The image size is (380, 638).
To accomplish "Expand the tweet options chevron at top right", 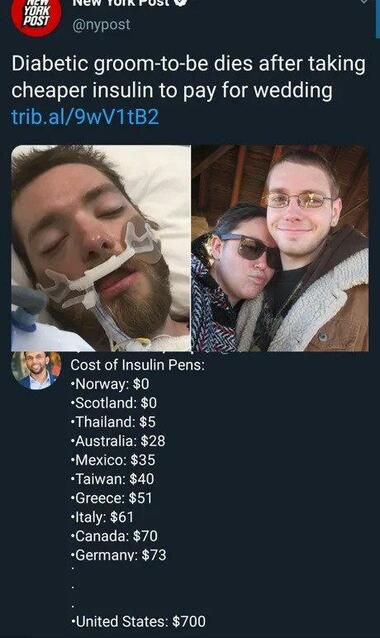I will [x=363, y=2].
